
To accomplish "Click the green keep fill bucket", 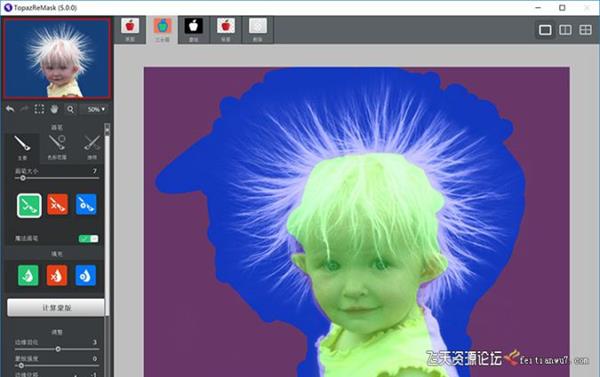I will pos(28,276).
